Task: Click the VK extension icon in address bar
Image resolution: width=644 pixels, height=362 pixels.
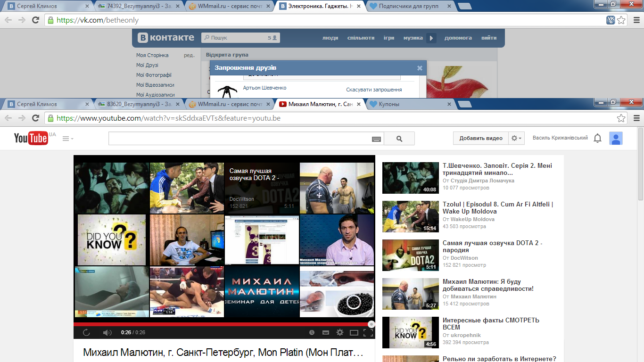Action: 611,20
